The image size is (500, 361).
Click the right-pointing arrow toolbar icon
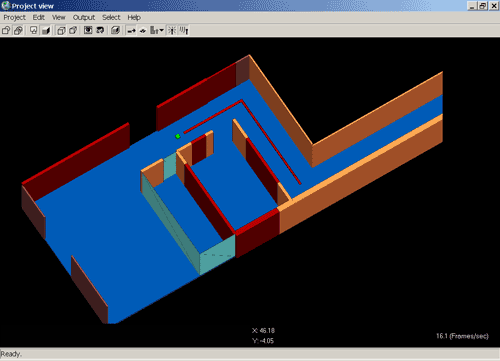click(x=131, y=31)
